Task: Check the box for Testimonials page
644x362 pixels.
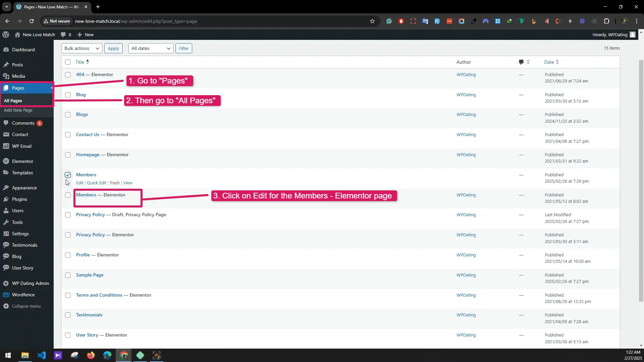Action: tap(68, 315)
